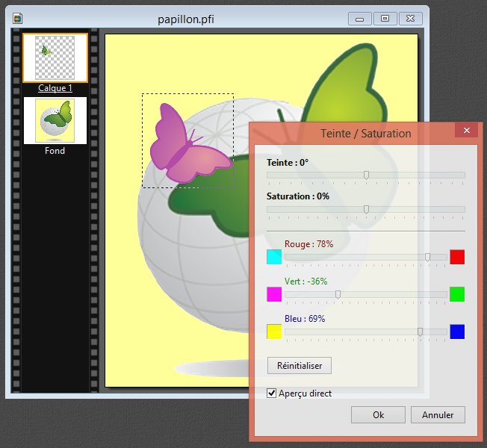This screenshot has height=448, width=487.
Task: Click the Saturation slider handle
Action: (366, 209)
